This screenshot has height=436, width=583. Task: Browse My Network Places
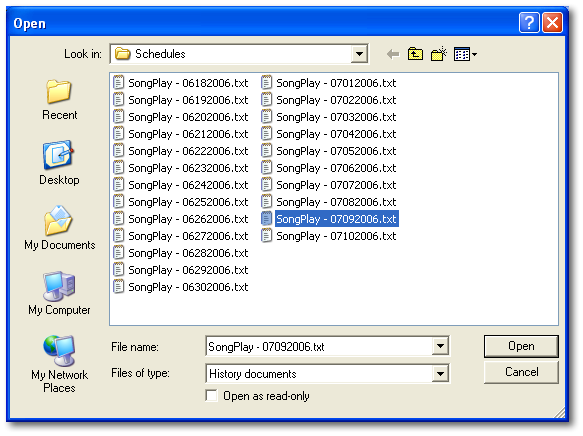click(59, 364)
